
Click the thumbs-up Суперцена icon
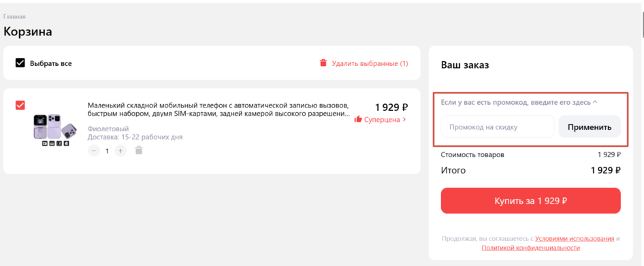[x=358, y=120]
